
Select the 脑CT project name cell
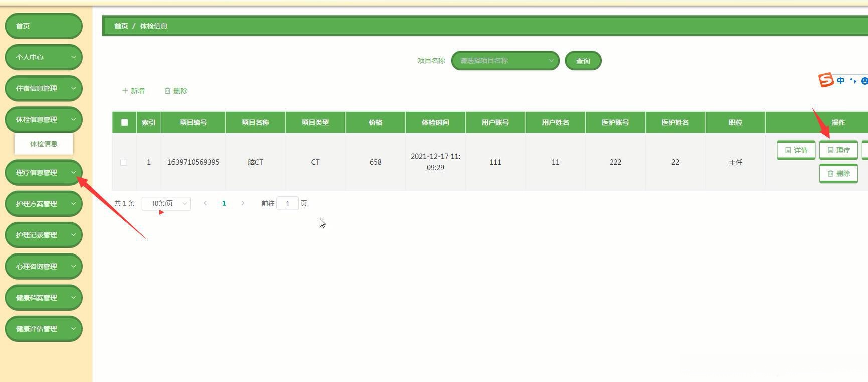[255, 162]
